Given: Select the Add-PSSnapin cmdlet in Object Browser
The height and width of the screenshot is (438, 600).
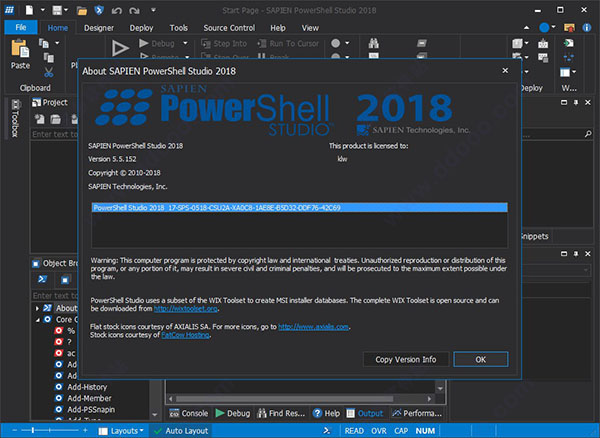Looking at the screenshot, I should pos(91,410).
